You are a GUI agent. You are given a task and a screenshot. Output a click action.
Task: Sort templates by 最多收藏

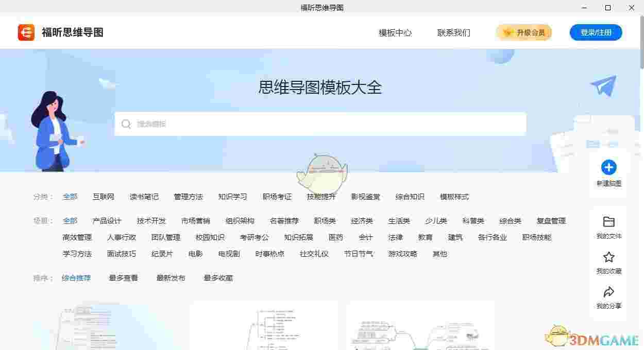tap(218, 277)
